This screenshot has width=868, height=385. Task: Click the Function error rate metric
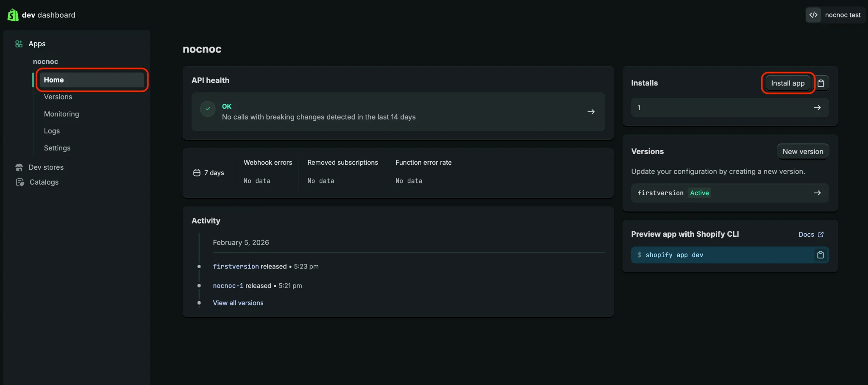pyautogui.click(x=423, y=172)
